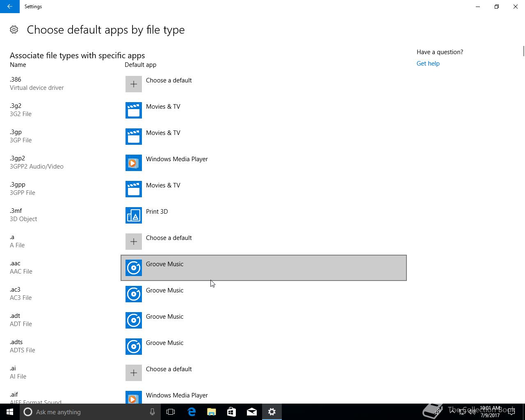Click Groove Music icon for .ac3

(x=134, y=294)
